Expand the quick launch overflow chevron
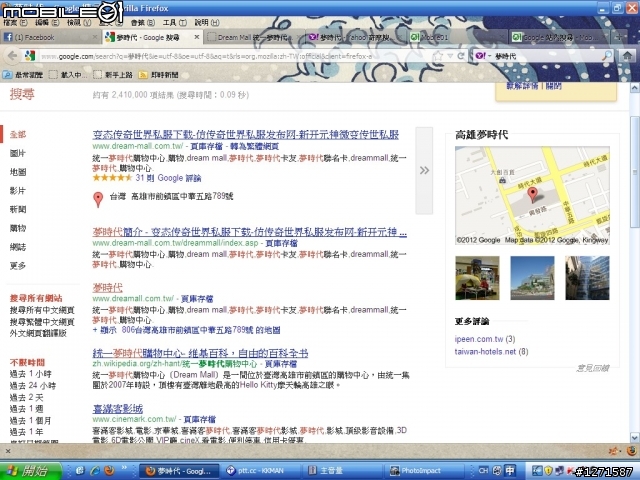 point(124,468)
